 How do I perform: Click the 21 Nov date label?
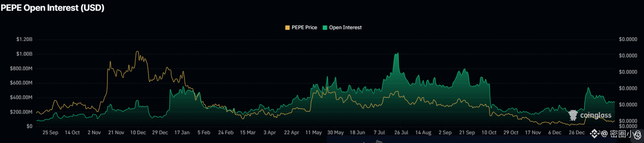click(x=116, y=133)
